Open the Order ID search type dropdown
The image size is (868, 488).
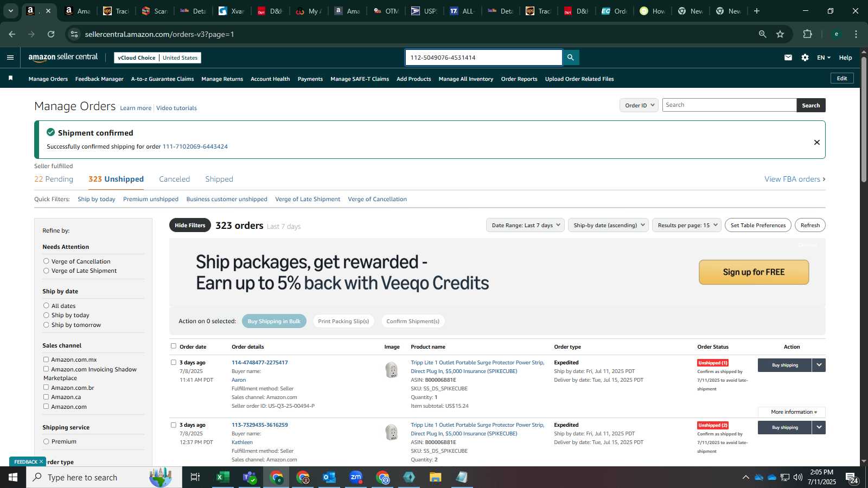coord(639,105)
